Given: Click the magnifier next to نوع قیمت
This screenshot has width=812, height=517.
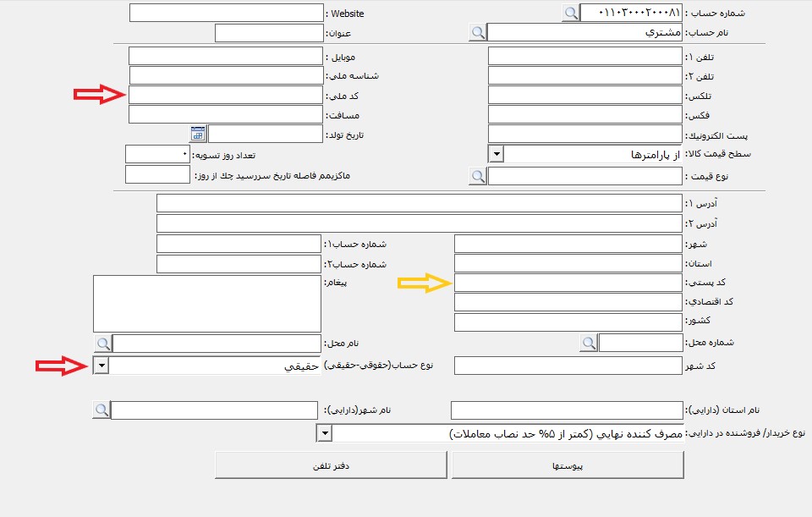Looking at the screenshot, I should [x=478, y=176].
